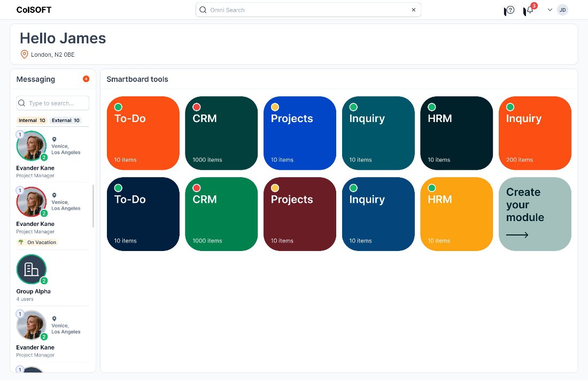Click the arrow in Create your module
The height and width of the screenshot is (380, 588).
point(517,235)
